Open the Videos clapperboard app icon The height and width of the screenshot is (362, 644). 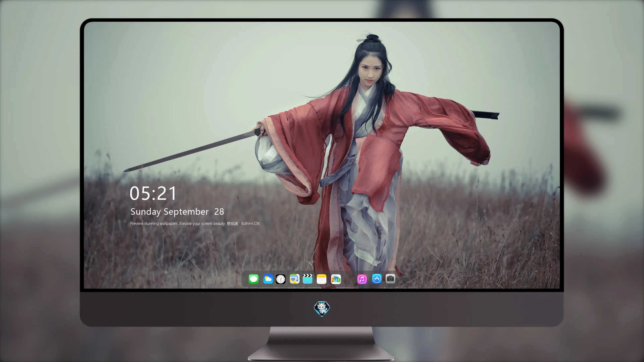click(308, 279)
